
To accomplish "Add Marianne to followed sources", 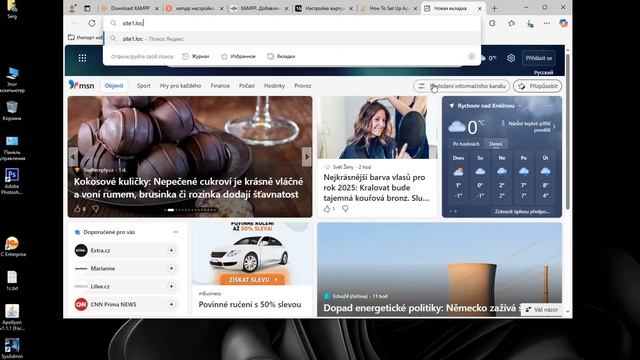I will coord(171,268).
